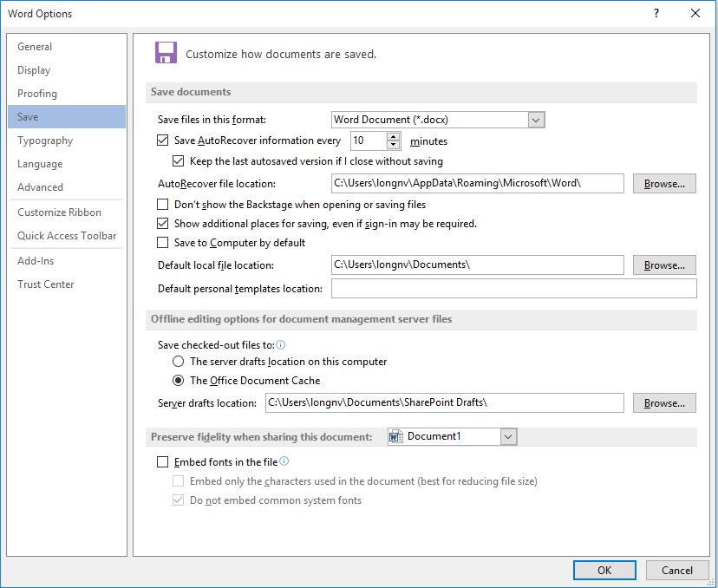This screenshot has width=718, height=588.
Task: Go to the Trust Center section
Action: coord(46,284)
